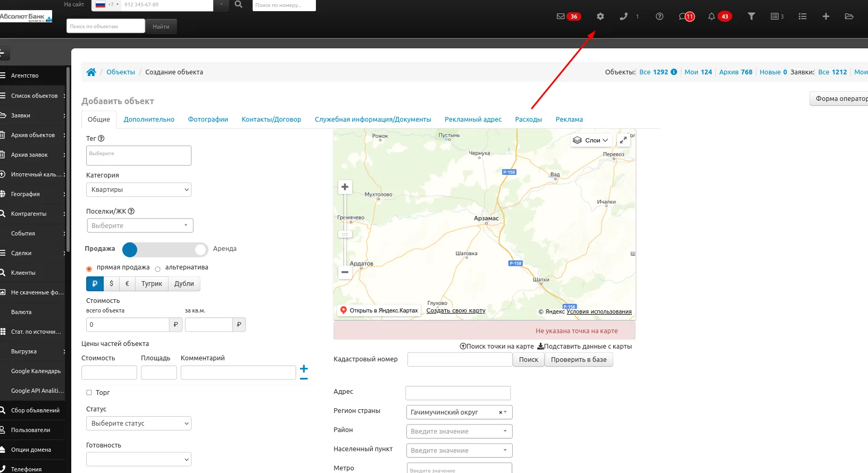
Task: Go to home via breadcrumb house icon
Action: pos(91,72)
